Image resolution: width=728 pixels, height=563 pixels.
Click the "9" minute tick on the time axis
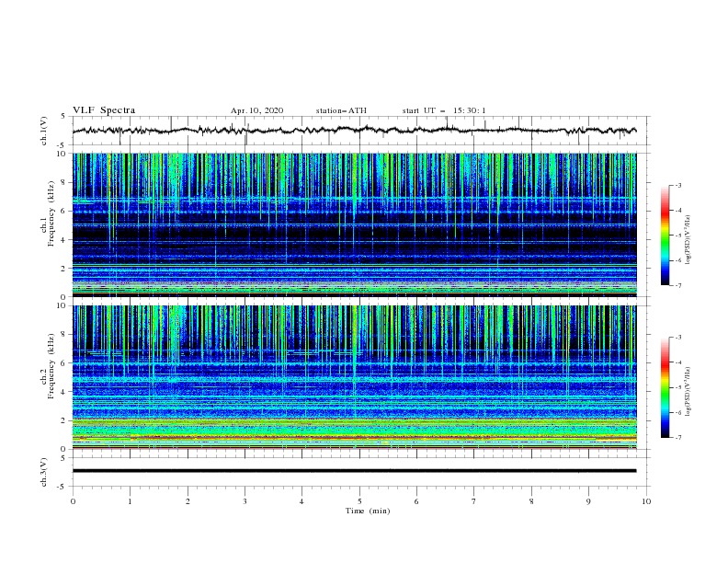588,501
